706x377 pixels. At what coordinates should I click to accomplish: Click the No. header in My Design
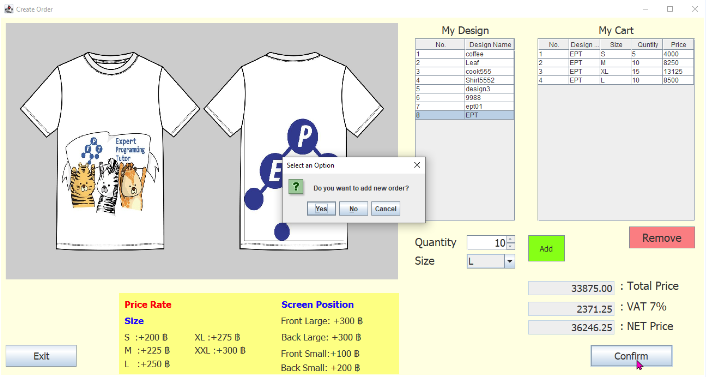(440, 44)
